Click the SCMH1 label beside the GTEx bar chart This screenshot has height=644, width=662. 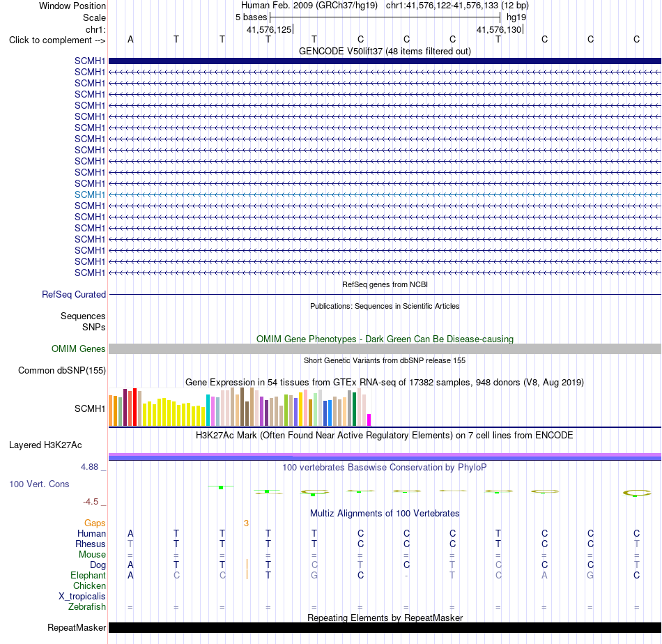coord(89,409)
